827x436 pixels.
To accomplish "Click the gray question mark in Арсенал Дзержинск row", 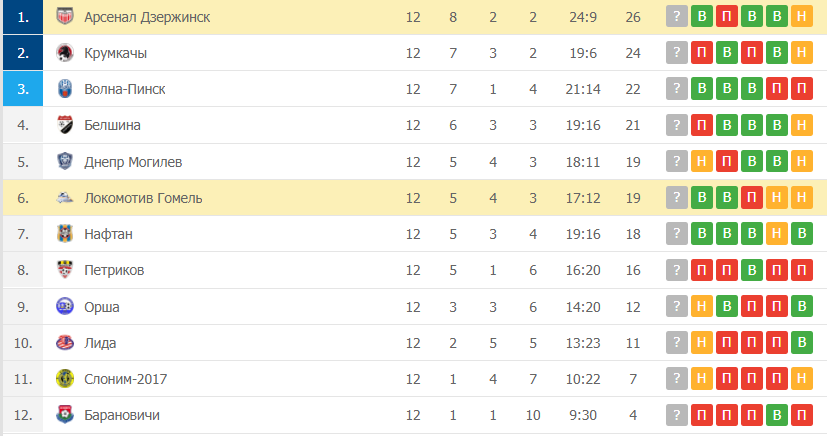I will [x=677, y=17].
